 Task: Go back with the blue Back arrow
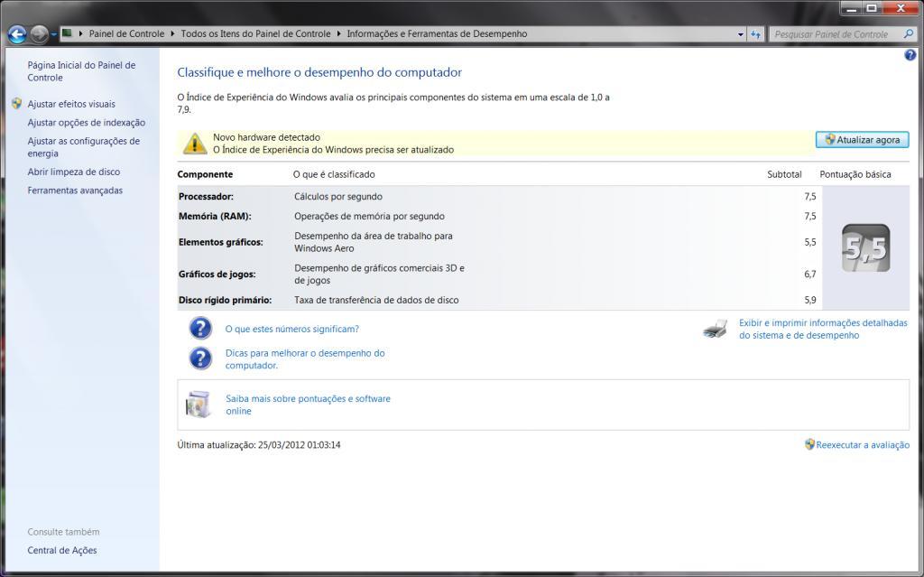(x=17, y=34)
